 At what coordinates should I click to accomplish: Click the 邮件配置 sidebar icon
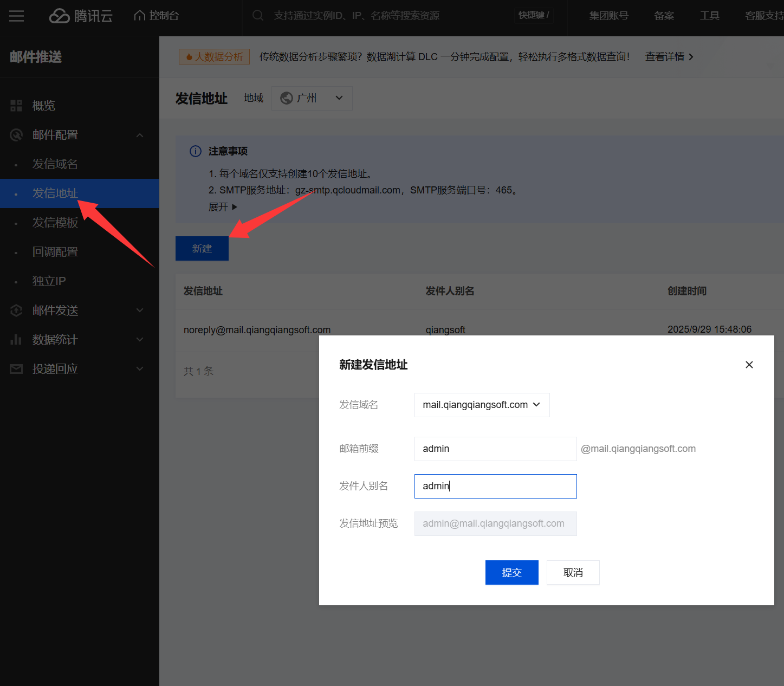click(16, 135)
